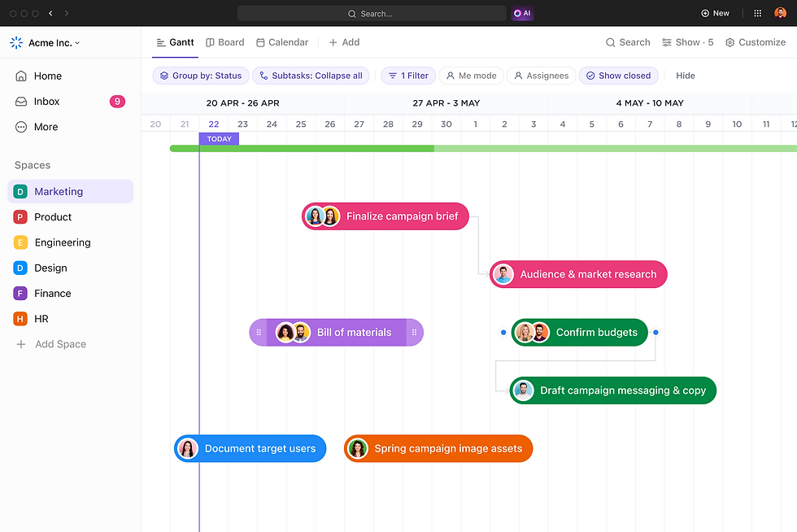Open the Group by: Status selector
This screenshot has height=532, width=797.
pos(200,75)
